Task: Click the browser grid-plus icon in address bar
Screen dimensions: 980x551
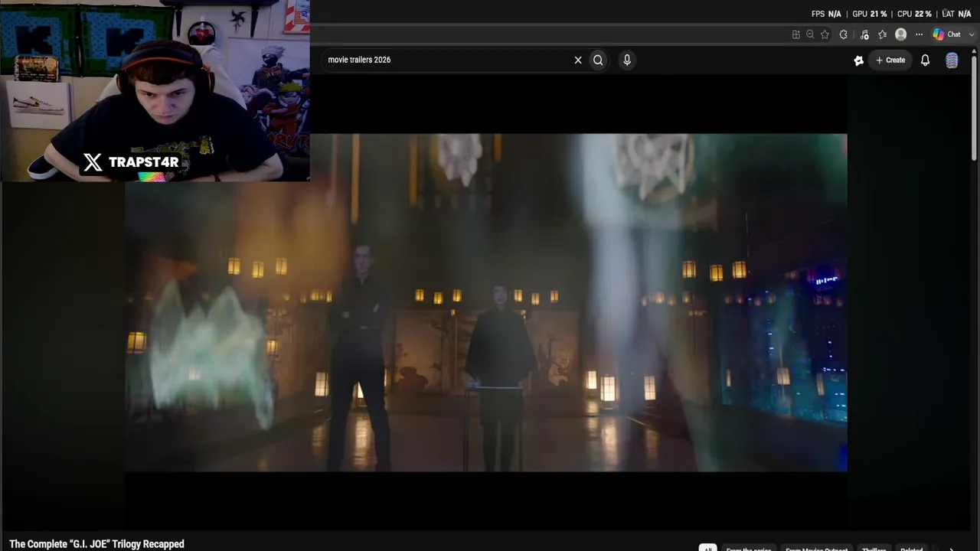Action: tap(796, 34)
